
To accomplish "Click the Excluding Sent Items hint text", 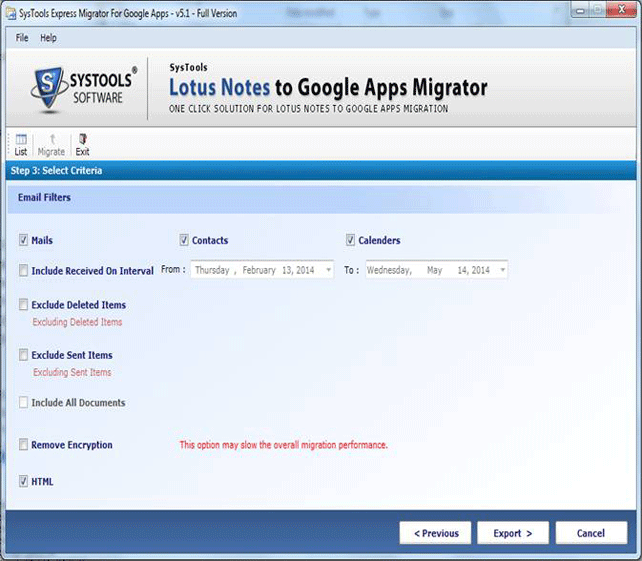I will tap(72, 372).
